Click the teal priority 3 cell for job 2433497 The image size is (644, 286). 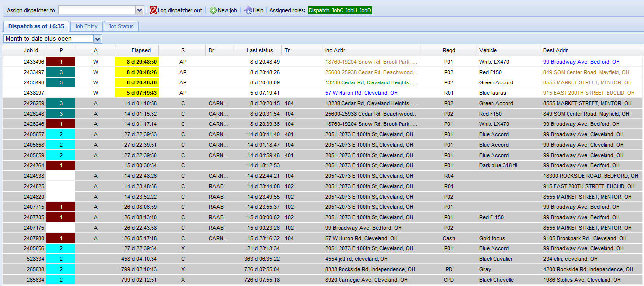coord(61,72)
